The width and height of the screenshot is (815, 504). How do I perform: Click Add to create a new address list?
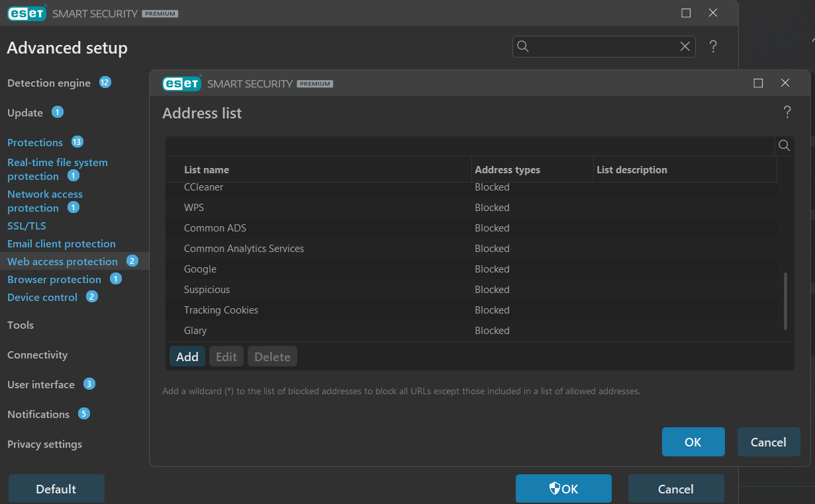pyautogui.click(x=187, y=357)
